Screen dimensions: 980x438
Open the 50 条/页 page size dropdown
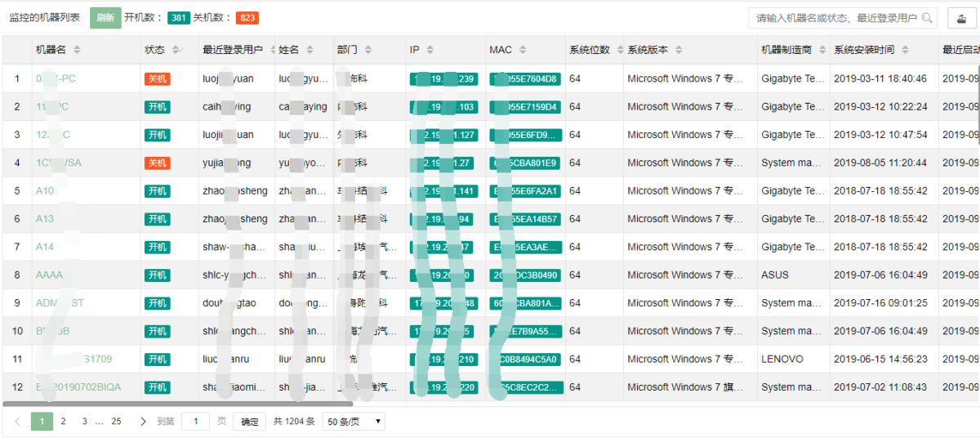click(x=354, y=422)
